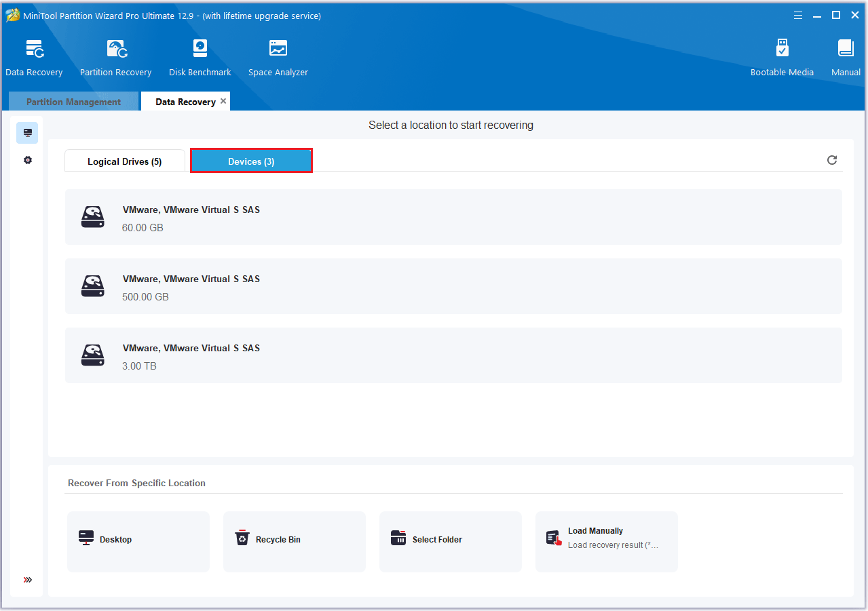
Task: Expand sidebar with the red double-arrow
Action: [x=28, y=580]
